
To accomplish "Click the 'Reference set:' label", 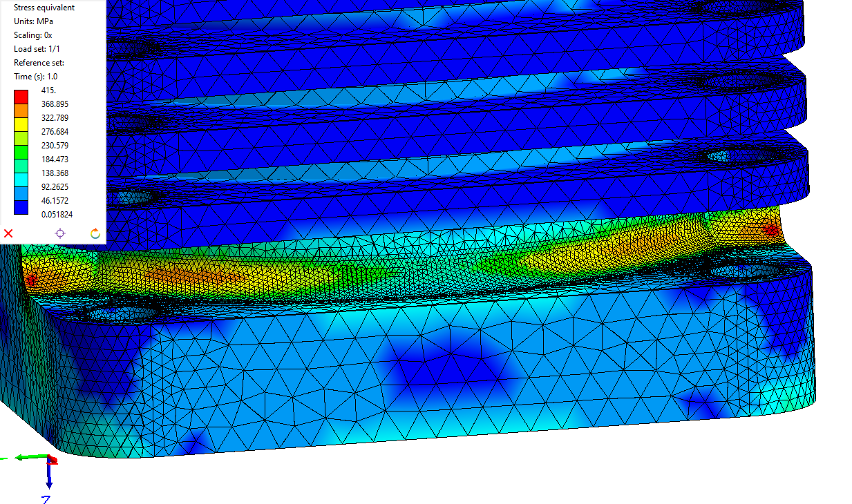I will point(39,63).
